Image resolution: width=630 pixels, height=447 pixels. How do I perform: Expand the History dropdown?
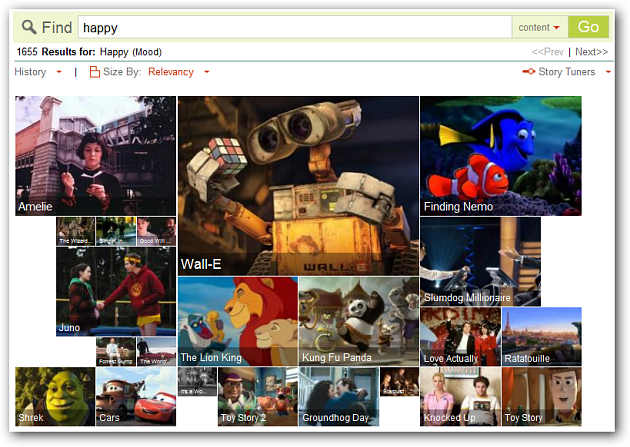click(38, 72)
